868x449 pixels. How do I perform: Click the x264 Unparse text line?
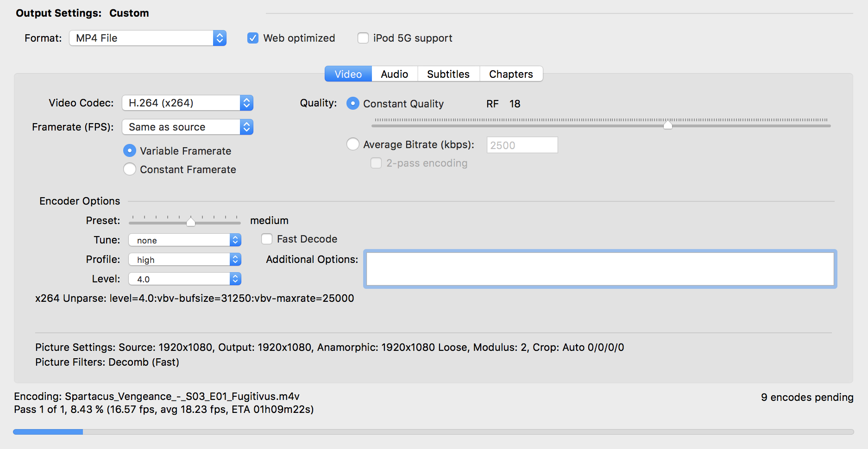tap(195, 299)
